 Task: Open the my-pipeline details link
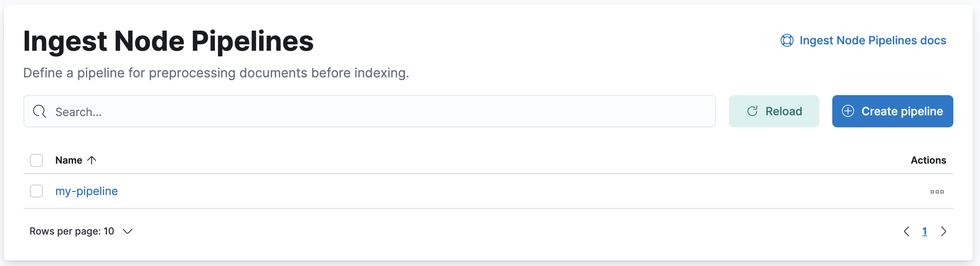[x=87, y=191]
